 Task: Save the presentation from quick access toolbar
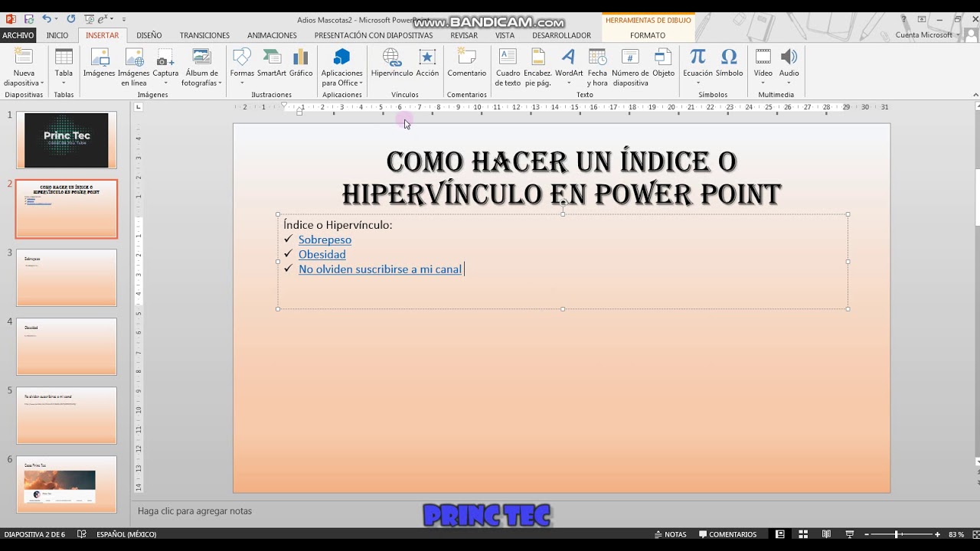coord(29,19)
